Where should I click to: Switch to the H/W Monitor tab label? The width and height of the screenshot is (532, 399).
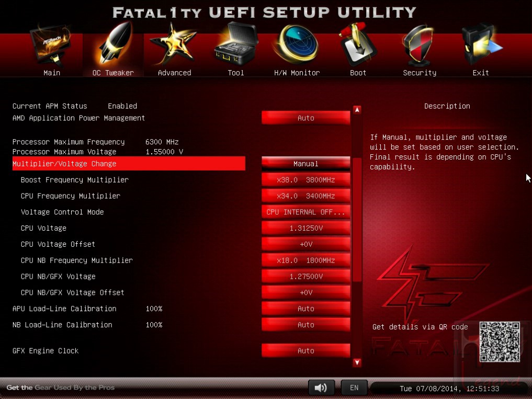[297, 73]
